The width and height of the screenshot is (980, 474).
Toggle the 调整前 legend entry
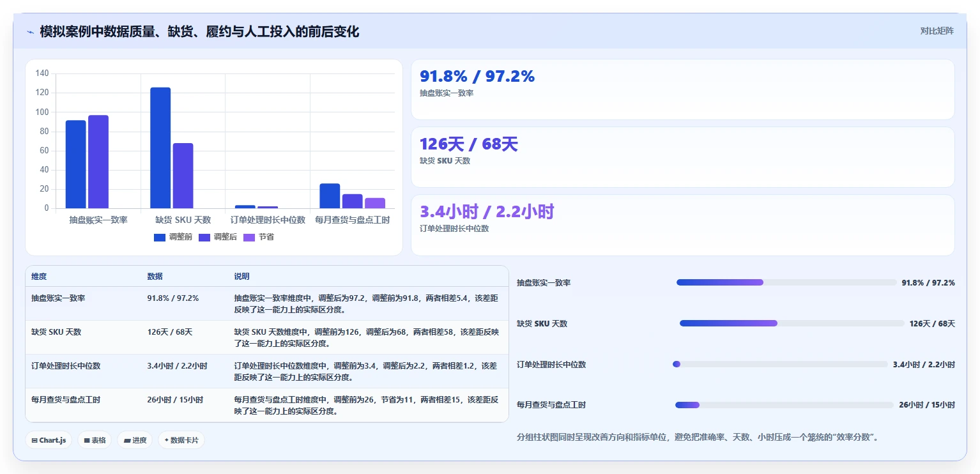tap(173, 237)
